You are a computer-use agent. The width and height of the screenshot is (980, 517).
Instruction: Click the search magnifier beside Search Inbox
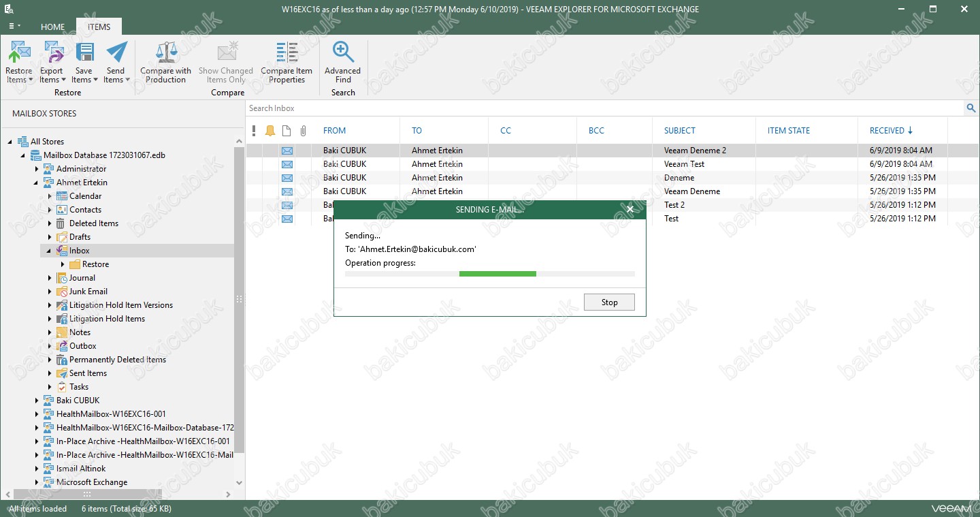click(971, 108)
